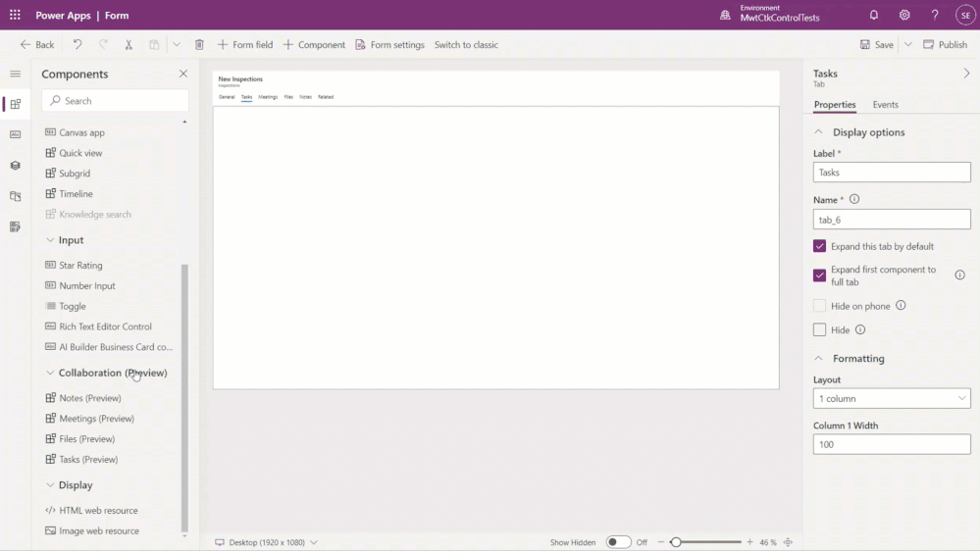Click the Label text field
Viewport: 980px width, 551px height.
(x=892, y=173)
